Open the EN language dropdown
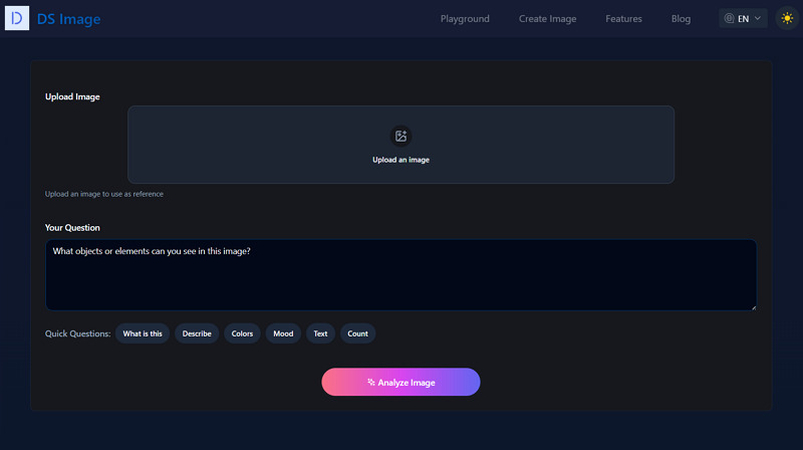Image resolution: width=803 pixels, height=450 pixels. pos(743,18)
